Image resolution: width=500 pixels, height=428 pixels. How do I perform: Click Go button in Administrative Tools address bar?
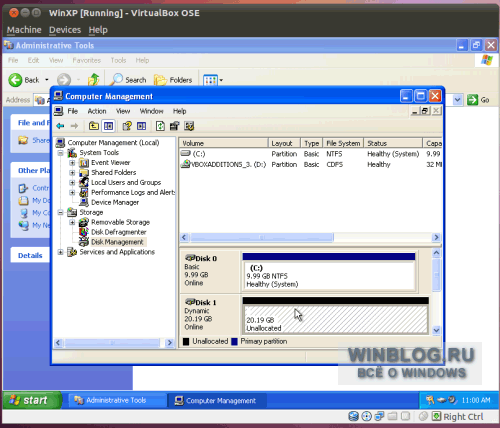point(478,100)
